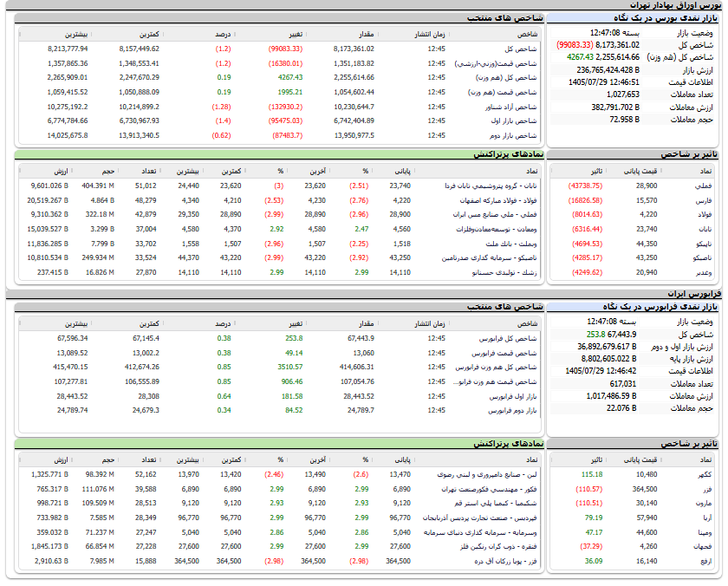Click the شاخص کل فرابورس index row
The image size is (728, 586).
click(x=279, y=338)
